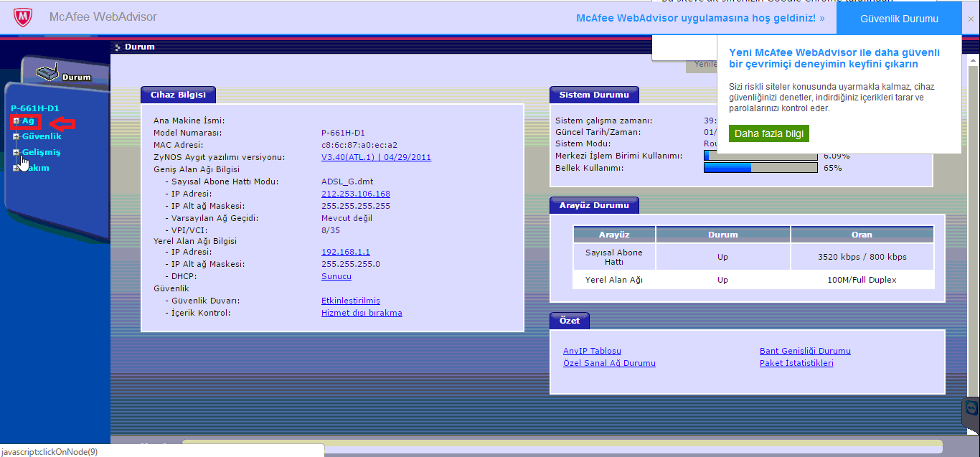Select the Gelişmiş menu label
This screenshot has height=457, width=980.
[x=41, y=152]
